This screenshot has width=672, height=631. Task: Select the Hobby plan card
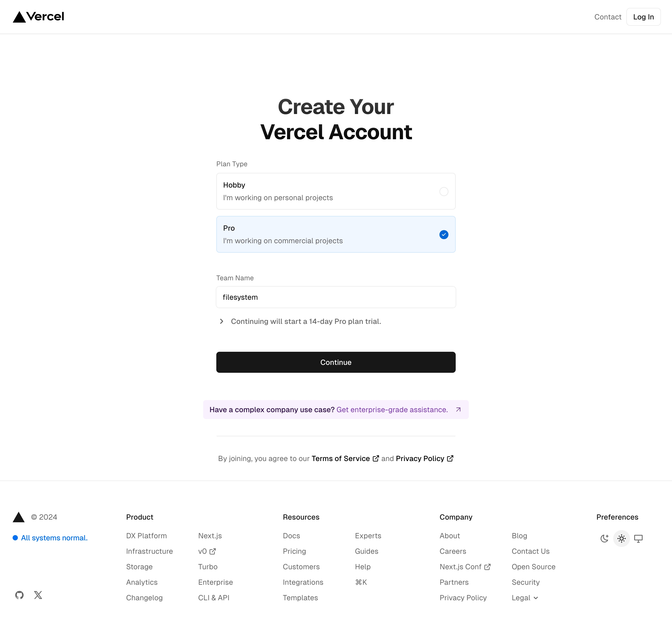coord(336,191)
